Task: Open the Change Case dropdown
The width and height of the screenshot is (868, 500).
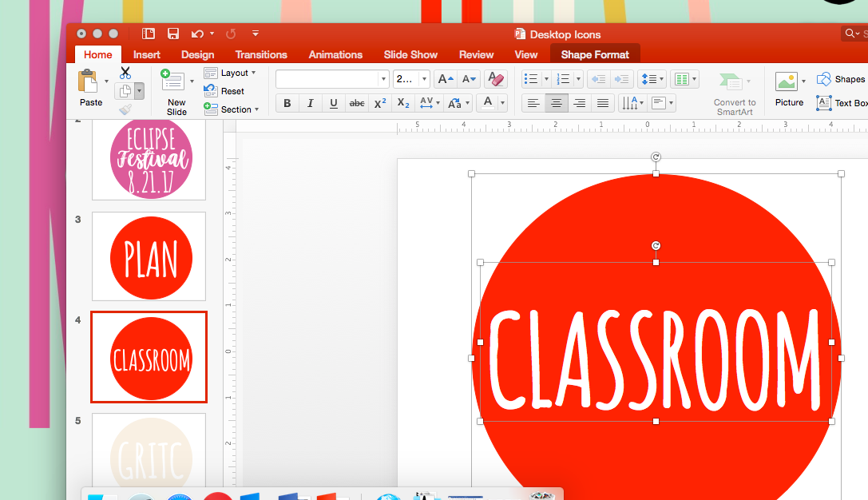Action: coord(458,103)
